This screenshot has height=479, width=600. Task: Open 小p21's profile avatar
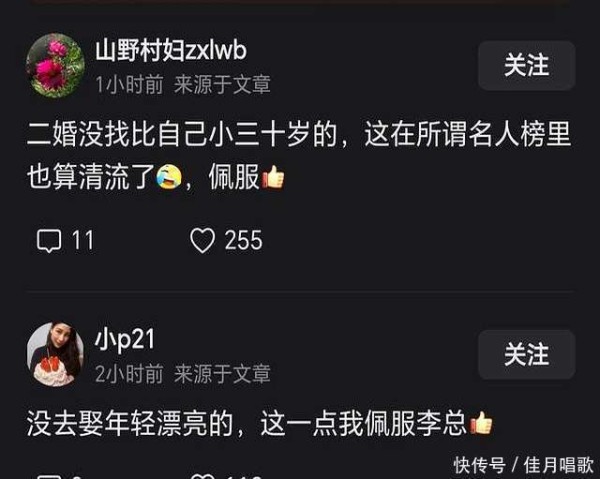click(x=55, y=354)
